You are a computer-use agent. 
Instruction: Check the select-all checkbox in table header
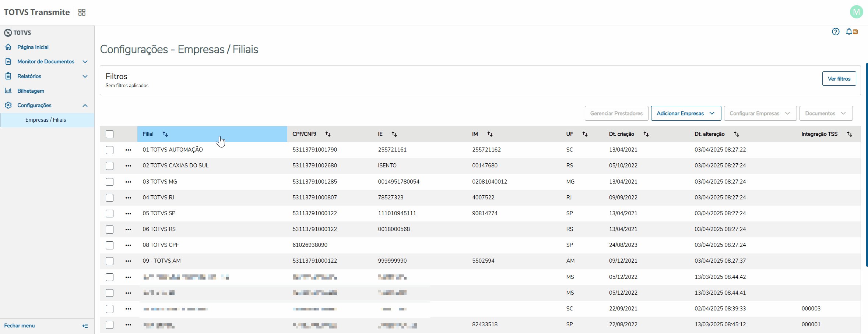(109, 134)
